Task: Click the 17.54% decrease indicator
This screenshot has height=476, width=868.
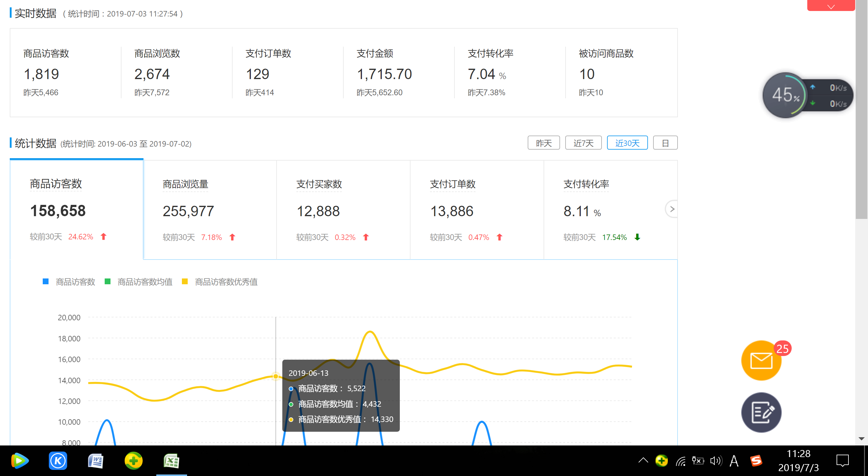Action: pos(614,237)
